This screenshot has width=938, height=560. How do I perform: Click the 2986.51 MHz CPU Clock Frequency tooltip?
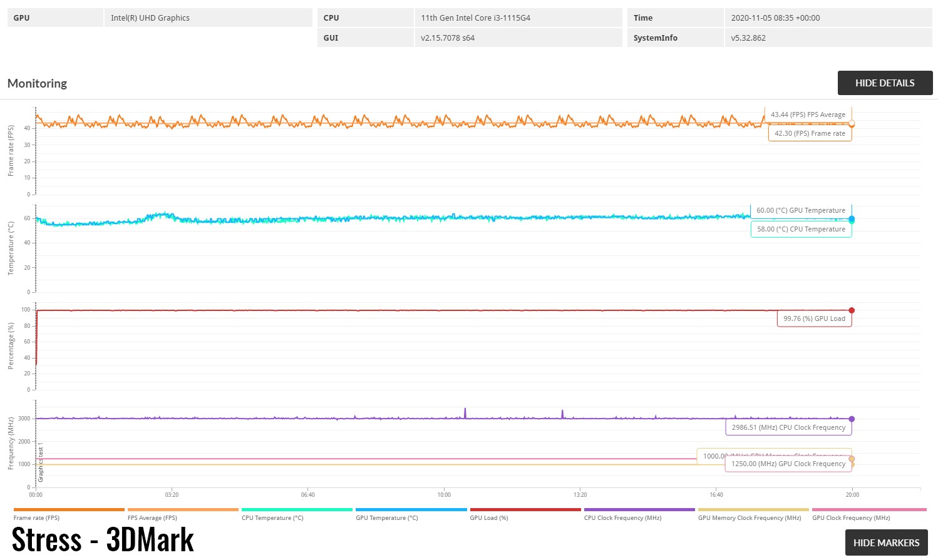[x=788, y=427]
